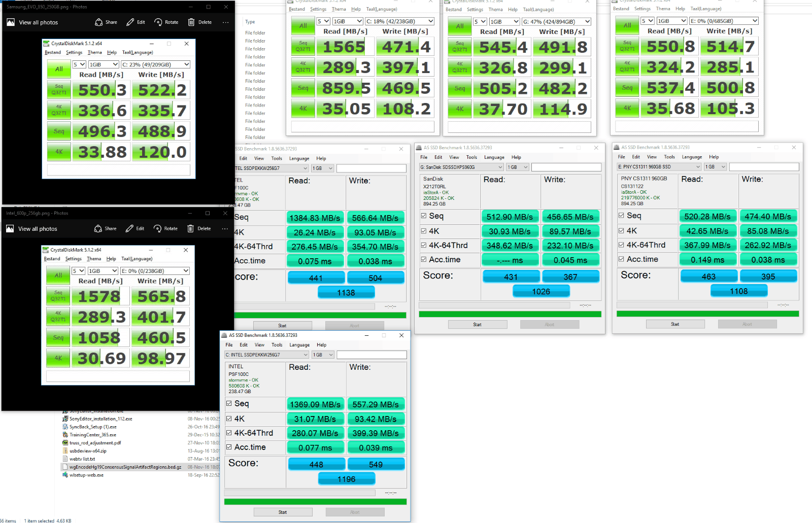Open the G: SanDisk SDSSDXPS960G drive dropdown

click(461, 167)
